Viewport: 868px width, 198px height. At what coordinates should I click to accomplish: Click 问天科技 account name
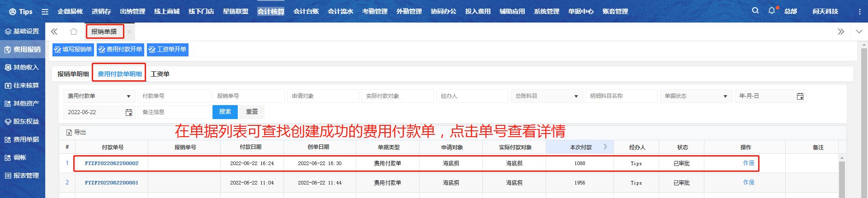point(826,12)
